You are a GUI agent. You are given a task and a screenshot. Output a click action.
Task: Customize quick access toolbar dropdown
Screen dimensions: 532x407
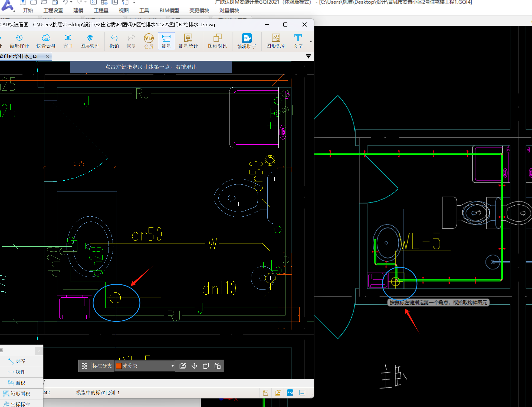[x=134, y=2]
